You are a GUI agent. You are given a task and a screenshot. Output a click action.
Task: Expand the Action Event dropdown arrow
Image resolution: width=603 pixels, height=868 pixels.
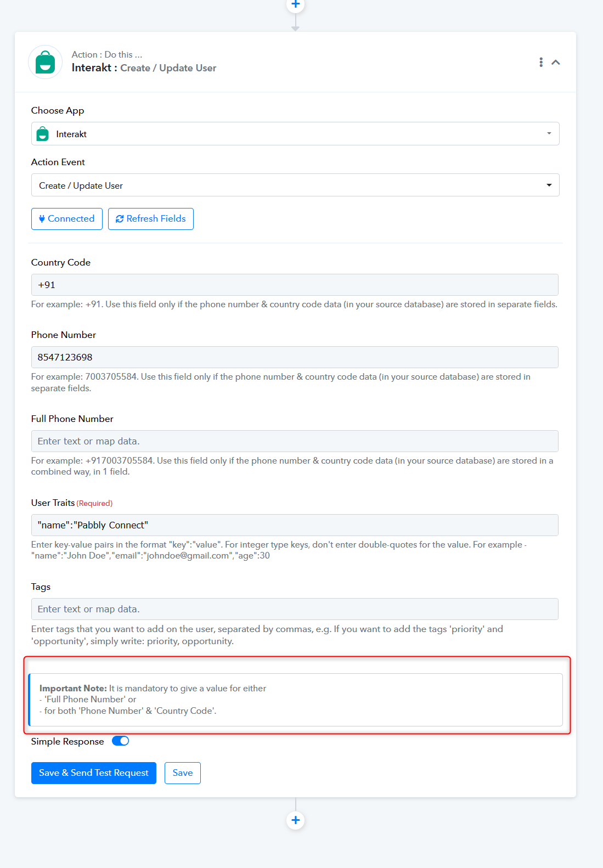coord(549,185)
